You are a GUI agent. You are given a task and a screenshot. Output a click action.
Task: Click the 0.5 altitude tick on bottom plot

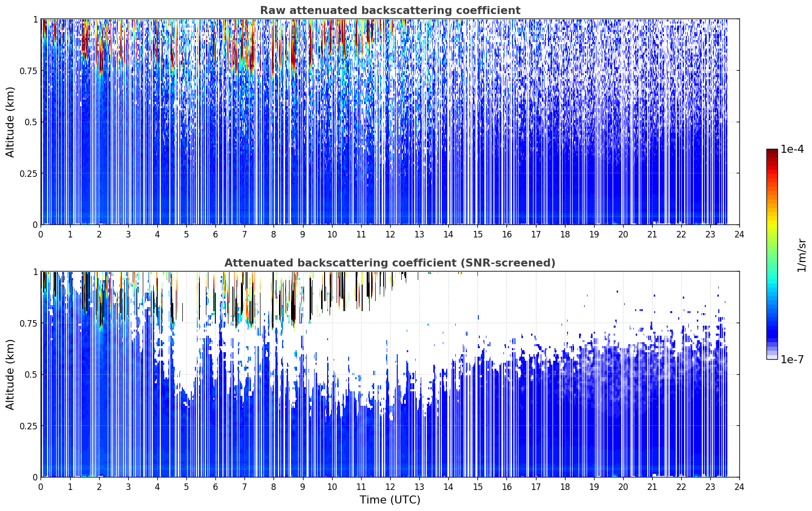(x=31, y=374)
